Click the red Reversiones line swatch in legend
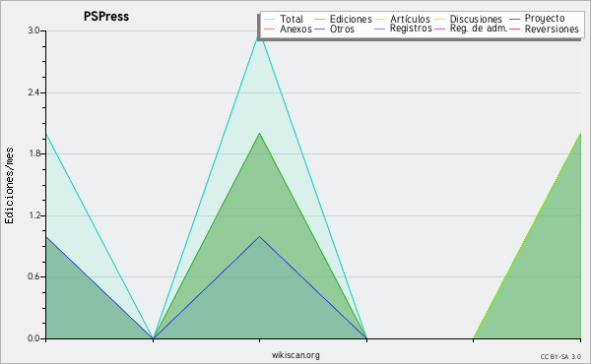The height and width of the screenshot is (364, 591). pos(514,30)
